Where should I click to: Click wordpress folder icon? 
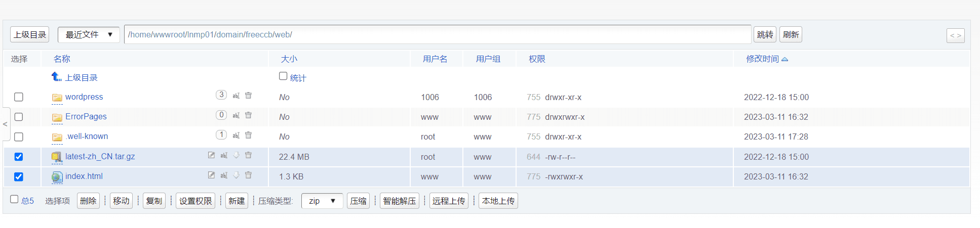(57, 97)
